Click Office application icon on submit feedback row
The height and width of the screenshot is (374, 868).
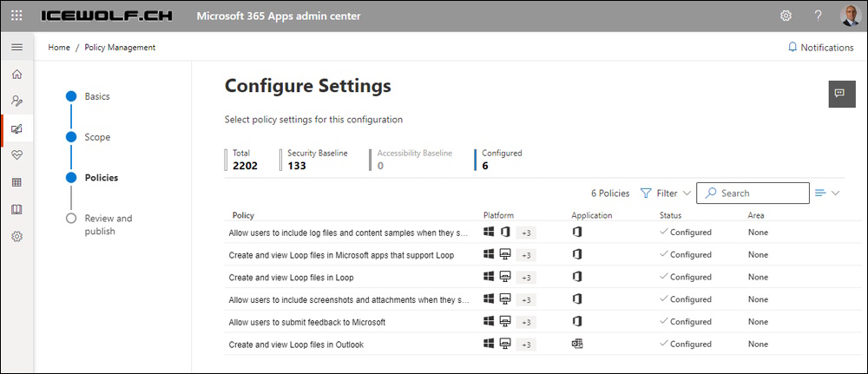577,321
